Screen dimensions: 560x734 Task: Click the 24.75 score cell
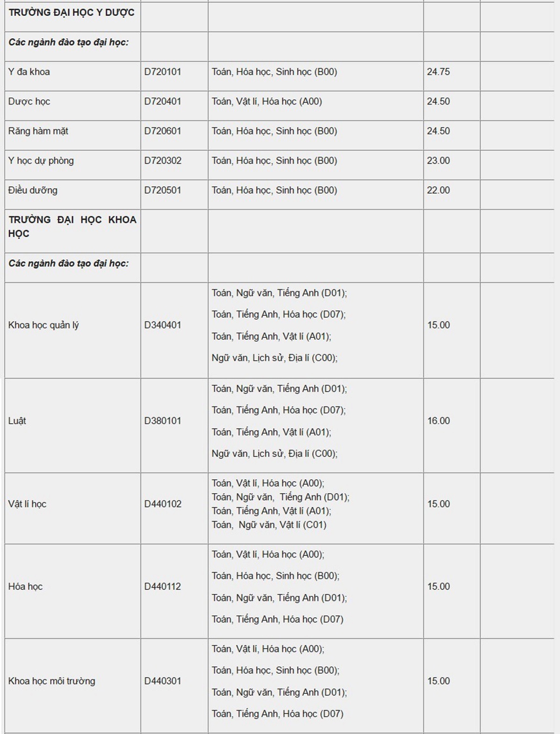point(438,72)
